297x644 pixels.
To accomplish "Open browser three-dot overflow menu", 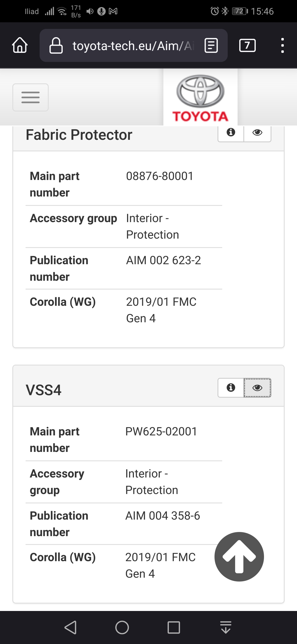I will pos(282,45).
